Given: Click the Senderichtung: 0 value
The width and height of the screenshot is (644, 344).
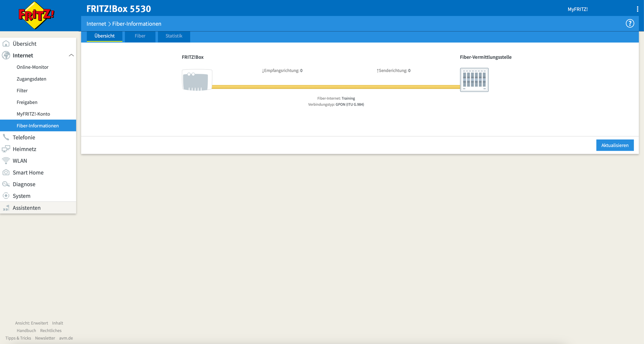Looking at the screenshot, I should [x=393, y=70].
